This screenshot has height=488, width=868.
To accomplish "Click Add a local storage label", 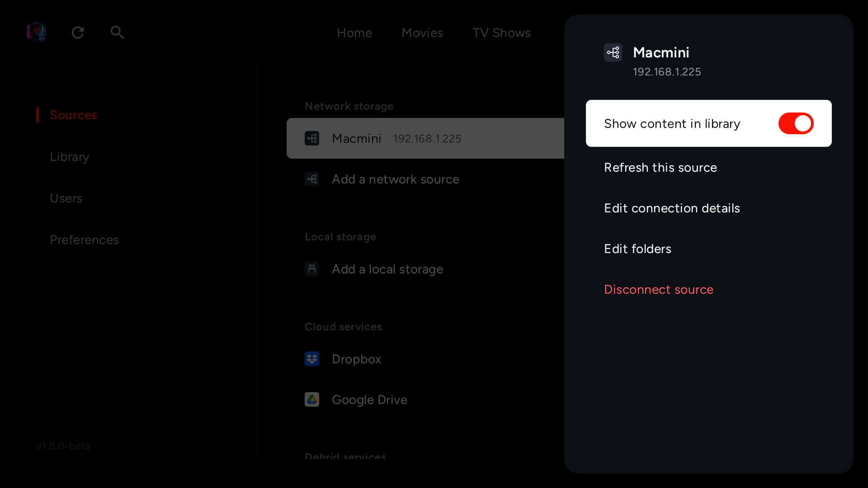I will [387, 269].
